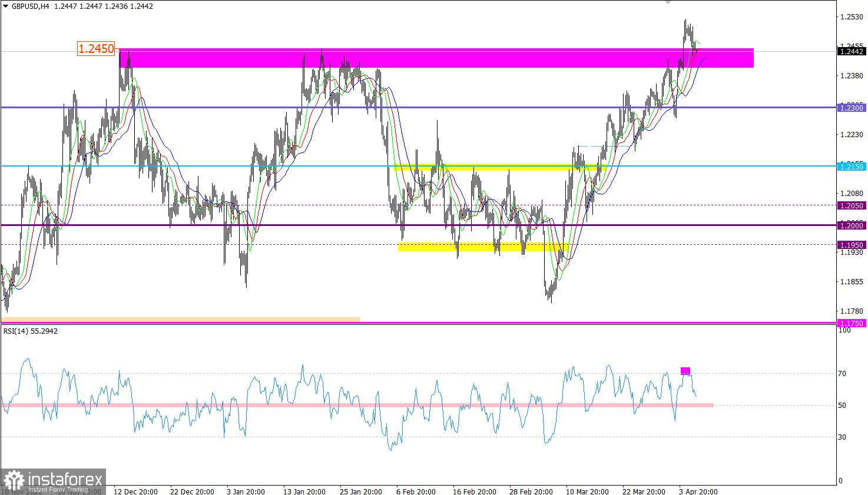This screenshot has width=868, height=495.
Task: Click the 3 Apr 20:00 date label
Action: click(x=698, y=491)
